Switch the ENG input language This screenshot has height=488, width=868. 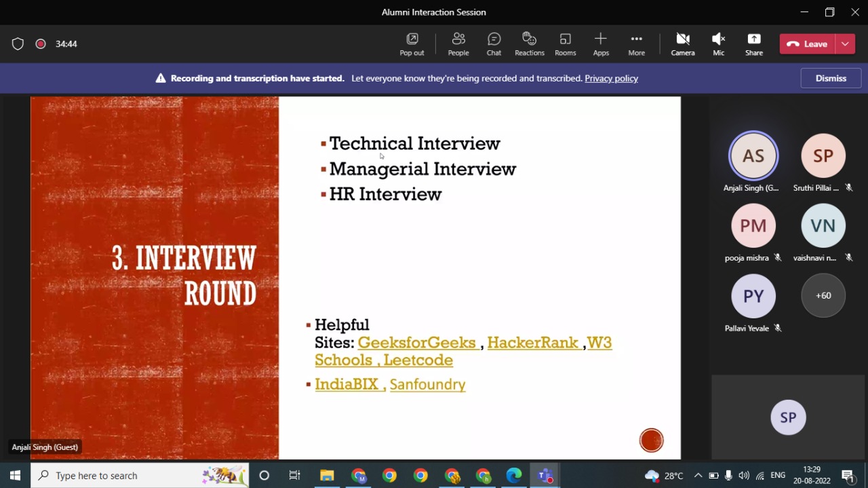pos(778,476)
